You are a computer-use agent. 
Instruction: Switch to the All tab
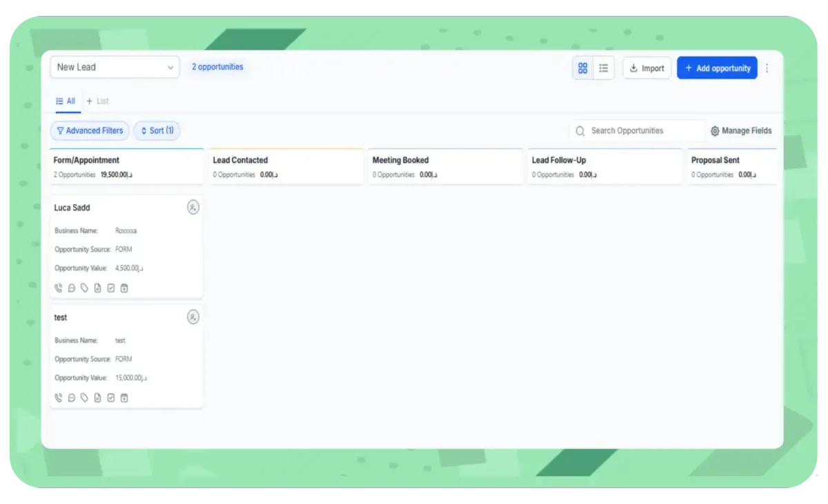coord(66,101)
